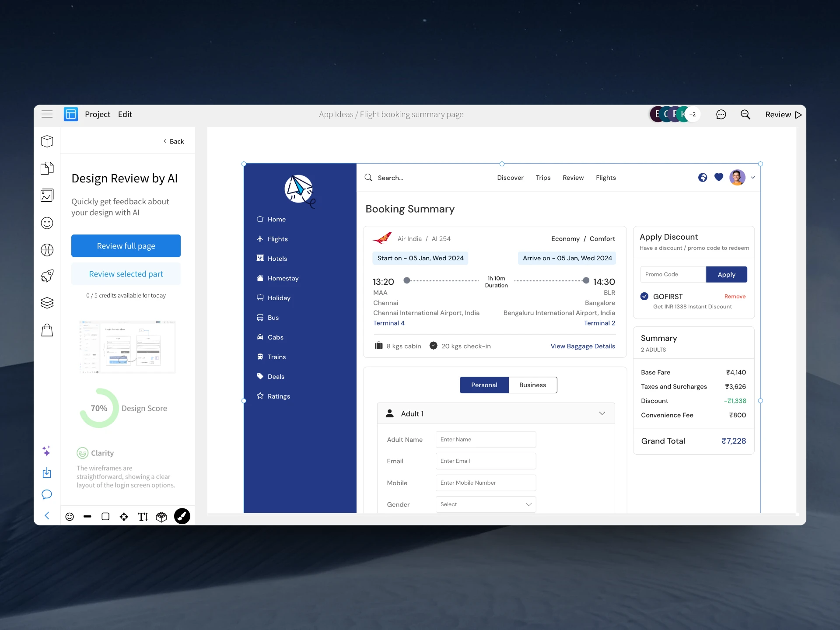Select the line tool in bottom toolbar
This screenshot has width=840, height=630.
click(x=87, y=517)
